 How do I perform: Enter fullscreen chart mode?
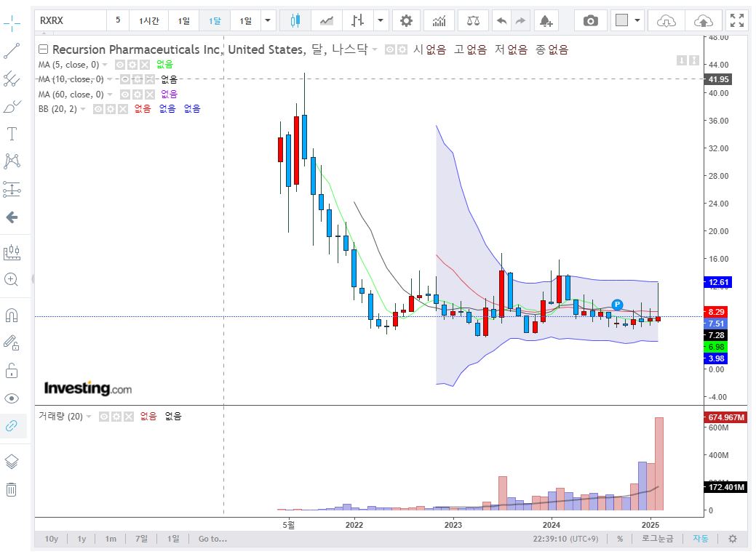(736, 20)
